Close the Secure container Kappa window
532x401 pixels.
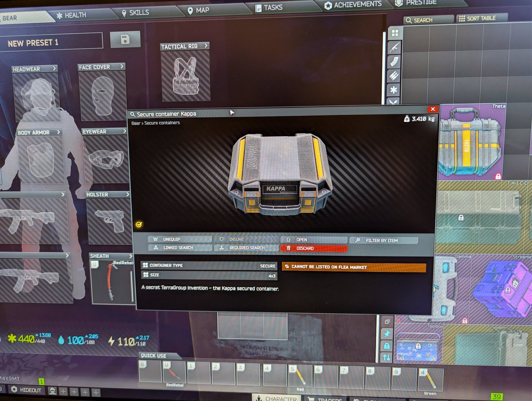pyautogui.click(x=433, y=109)
